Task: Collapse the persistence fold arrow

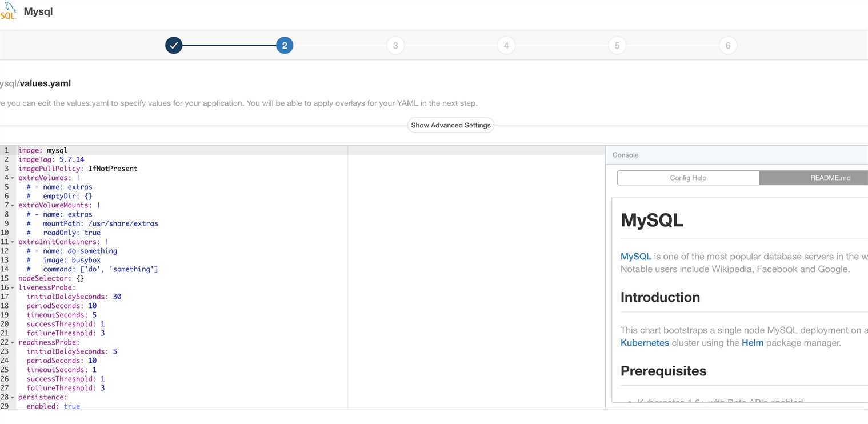Action: click(13, 397)
